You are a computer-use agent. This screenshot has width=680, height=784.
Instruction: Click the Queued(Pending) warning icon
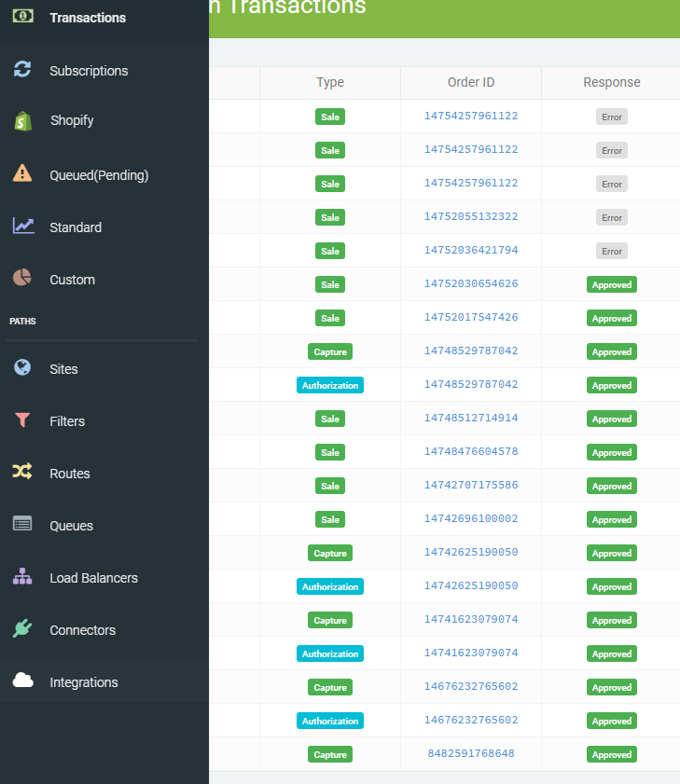click(x=22, y=173)
